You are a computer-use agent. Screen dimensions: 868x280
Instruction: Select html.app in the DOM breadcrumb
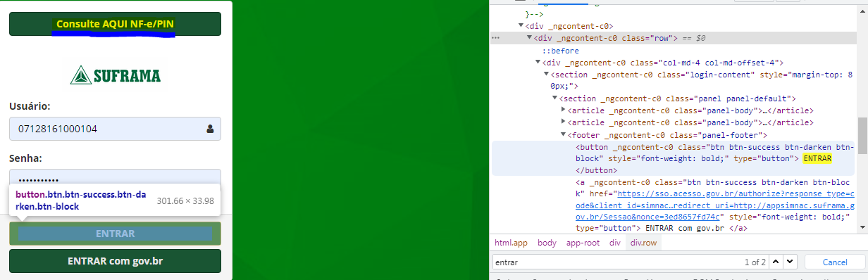[511, 243]
